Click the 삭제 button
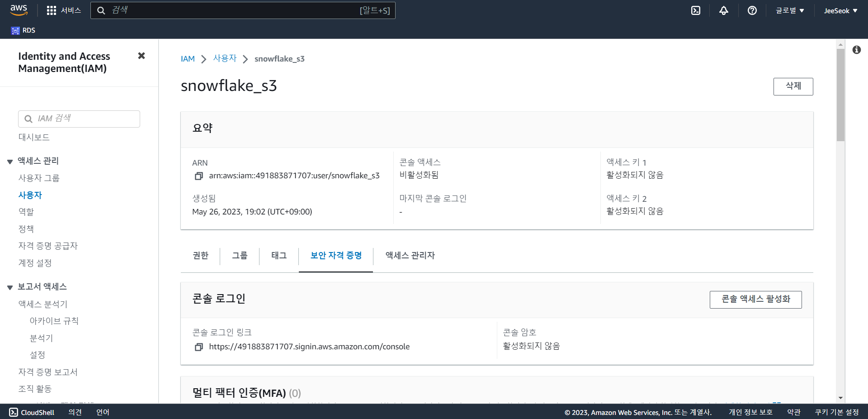868x419 pixels. tap(793, 86)
